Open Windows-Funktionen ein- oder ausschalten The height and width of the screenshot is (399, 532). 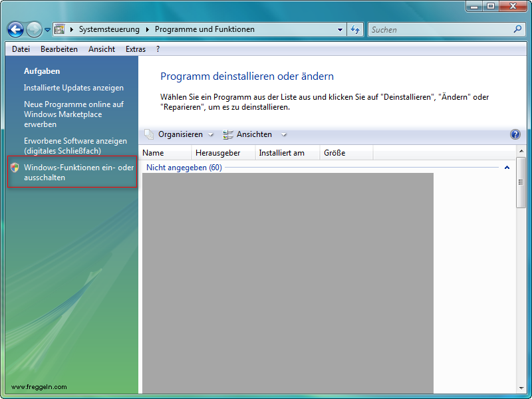point(78,172)
